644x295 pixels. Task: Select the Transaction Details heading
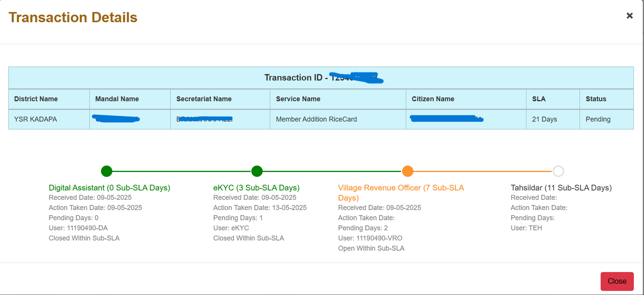[x=73, y=18]
